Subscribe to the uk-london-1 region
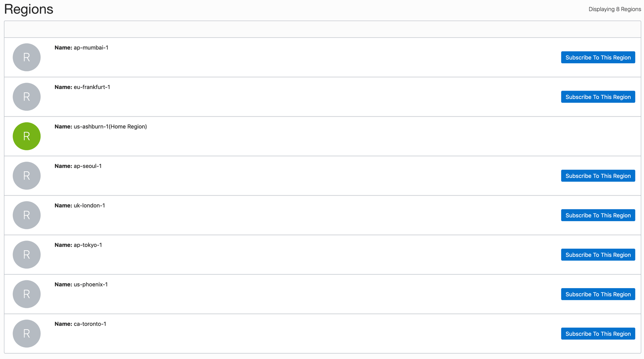Screen dimensions: 644x359 point(598,216)
